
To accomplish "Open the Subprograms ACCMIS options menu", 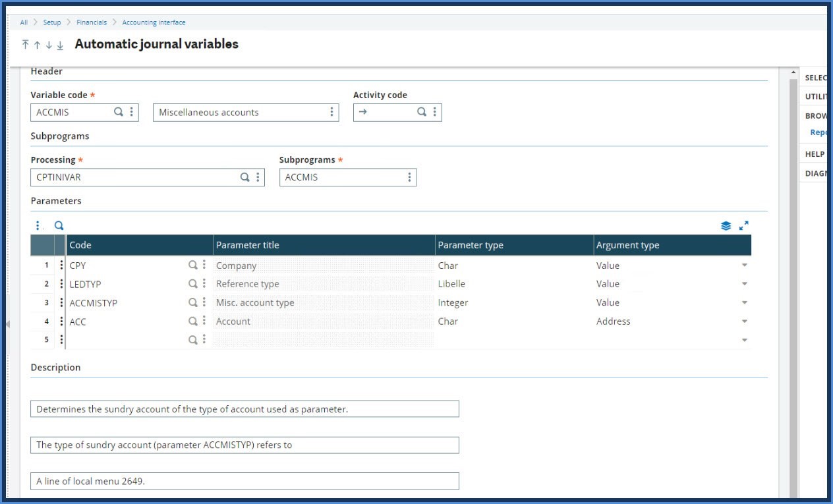I will (x=409, y=177).
